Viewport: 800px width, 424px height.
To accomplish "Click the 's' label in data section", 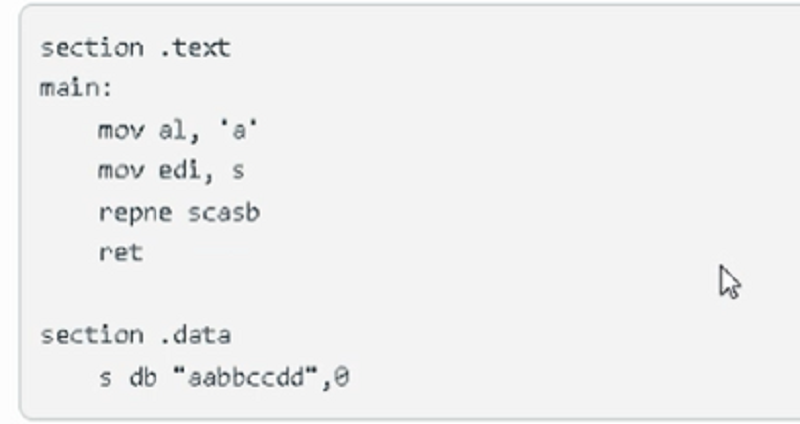I will tap(105, 378).
